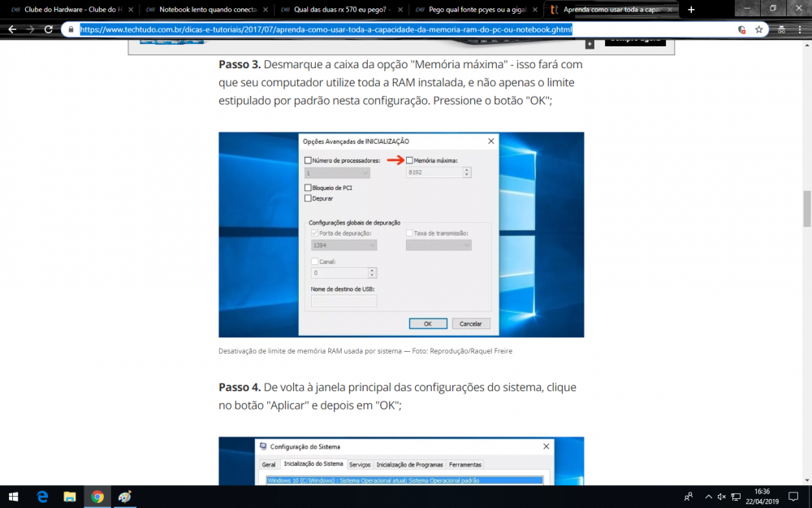Click inside the browser address bar

pyautogui.click(x=325, y=28)
